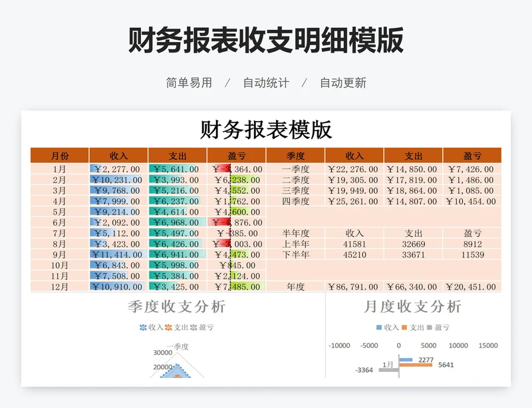
Task: Select July income cell ¥5,112.00
Action: 118,233
